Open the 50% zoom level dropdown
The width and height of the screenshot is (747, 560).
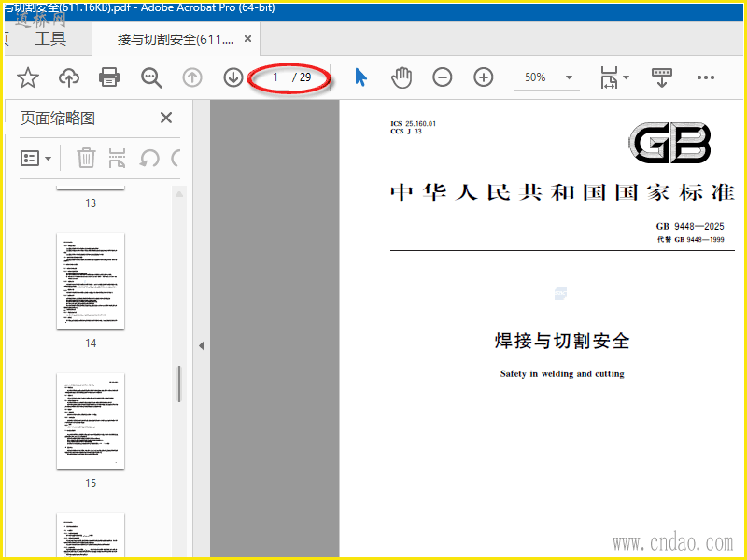coord(569,77)
